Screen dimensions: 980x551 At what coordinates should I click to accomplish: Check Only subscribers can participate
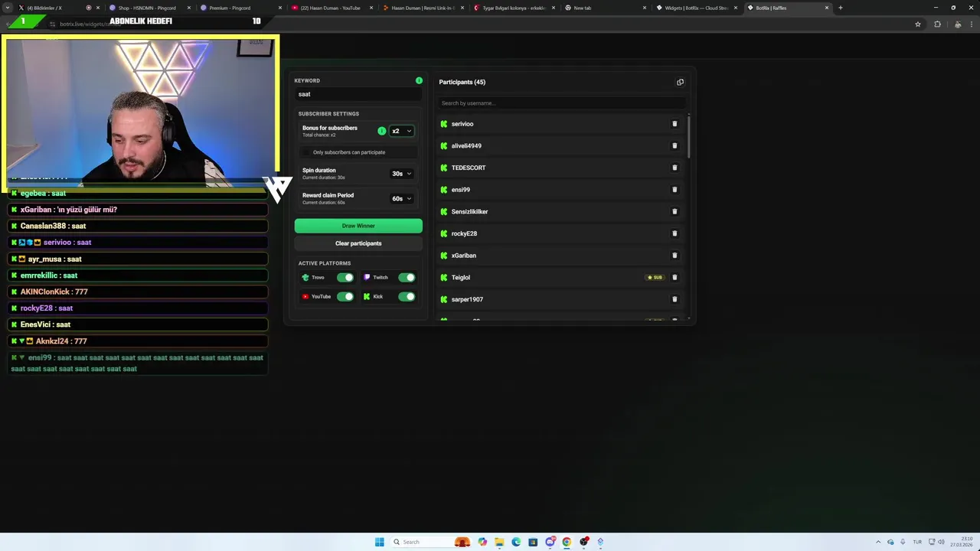[x=306, y=152]
